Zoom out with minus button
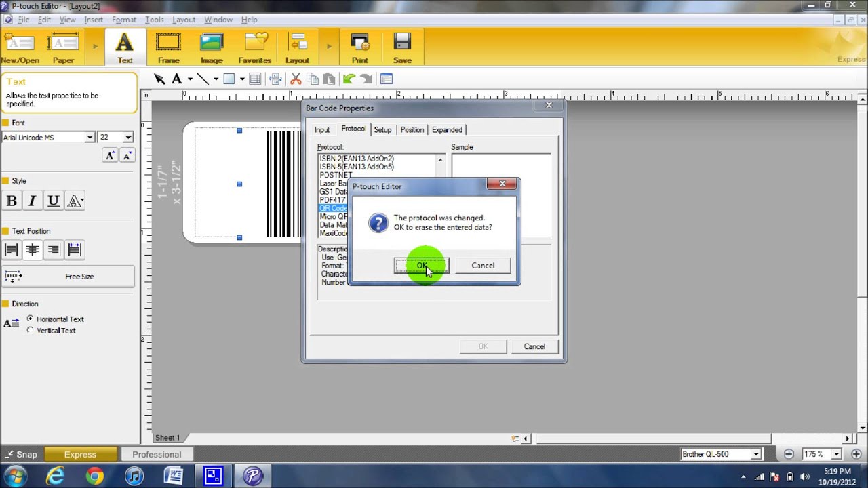 (x=788, y=454)
